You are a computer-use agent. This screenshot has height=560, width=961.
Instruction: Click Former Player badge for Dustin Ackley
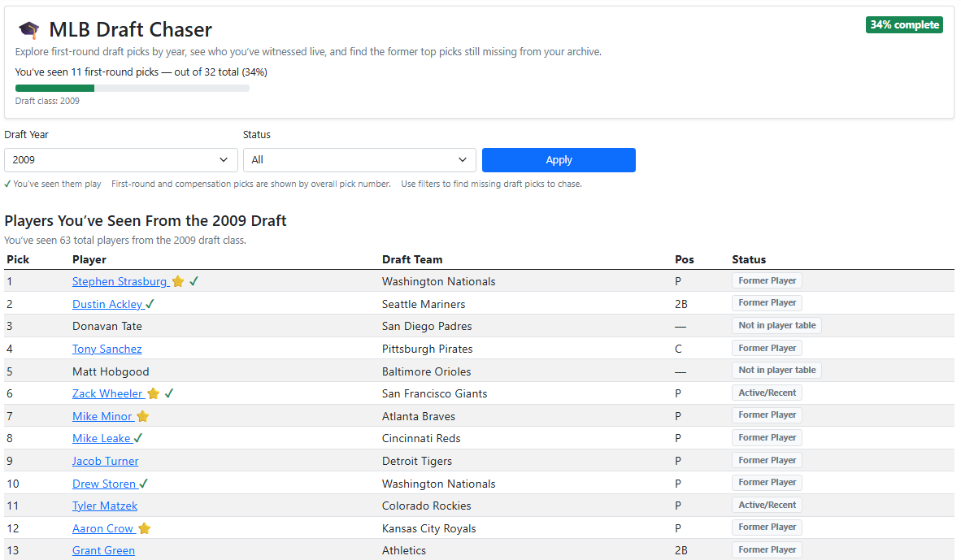[767, 302]
